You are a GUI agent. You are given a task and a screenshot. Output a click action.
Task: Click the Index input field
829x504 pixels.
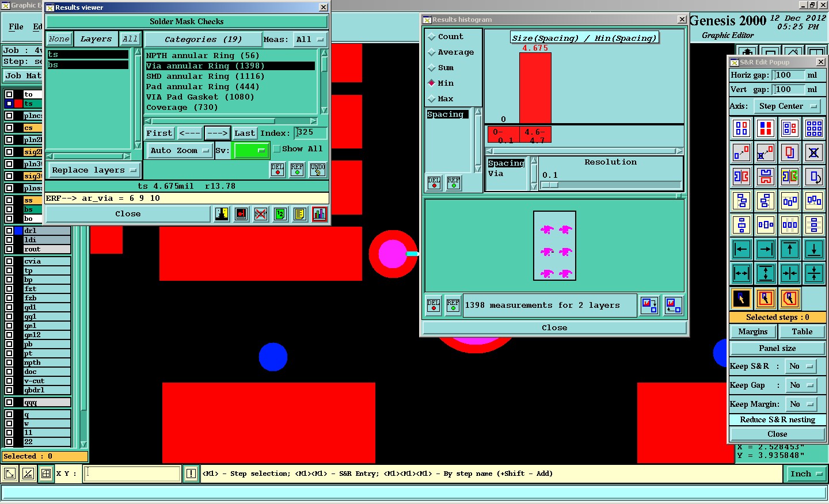[311, 133]
